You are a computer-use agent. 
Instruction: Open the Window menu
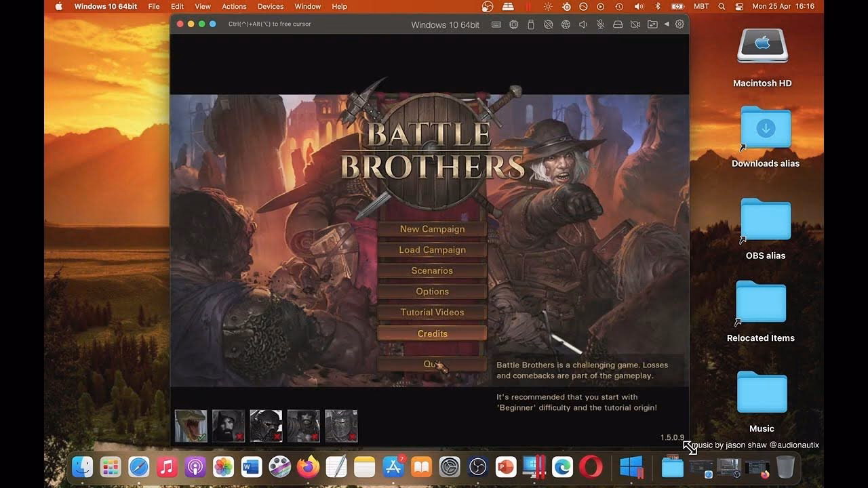tap(307, 6)
